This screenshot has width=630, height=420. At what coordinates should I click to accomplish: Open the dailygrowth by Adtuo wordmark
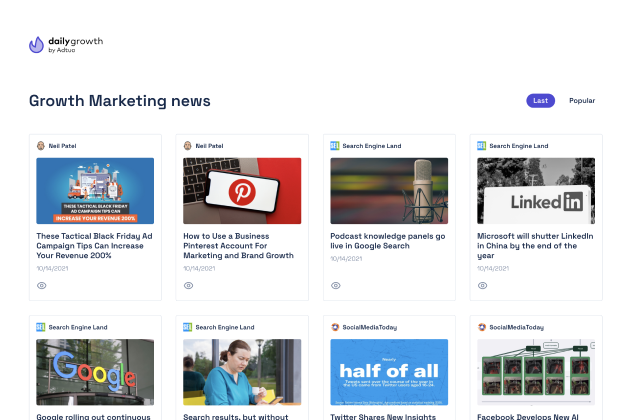(76, 45)
